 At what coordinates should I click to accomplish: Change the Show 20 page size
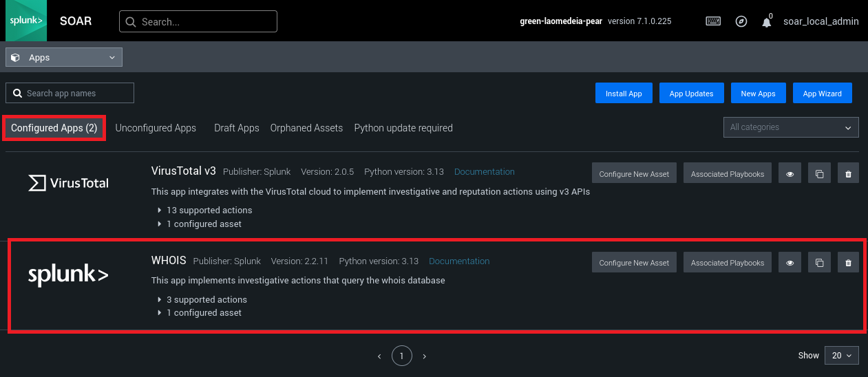(841, 356)
